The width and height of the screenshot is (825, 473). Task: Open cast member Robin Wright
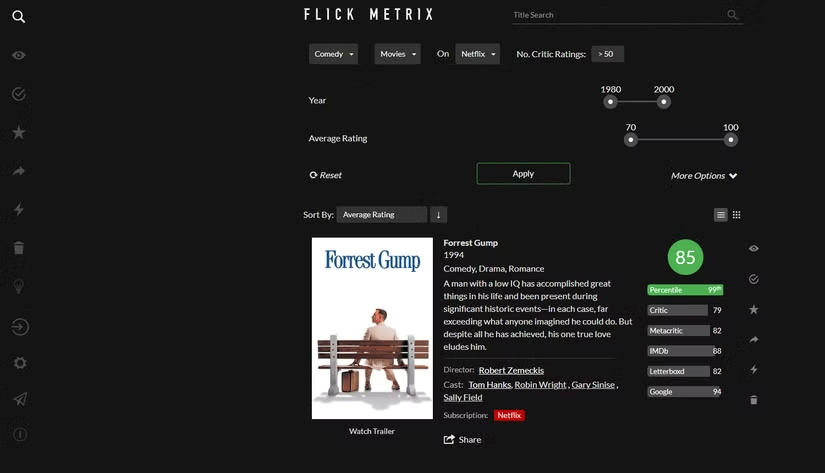click(x=540, y=385)
